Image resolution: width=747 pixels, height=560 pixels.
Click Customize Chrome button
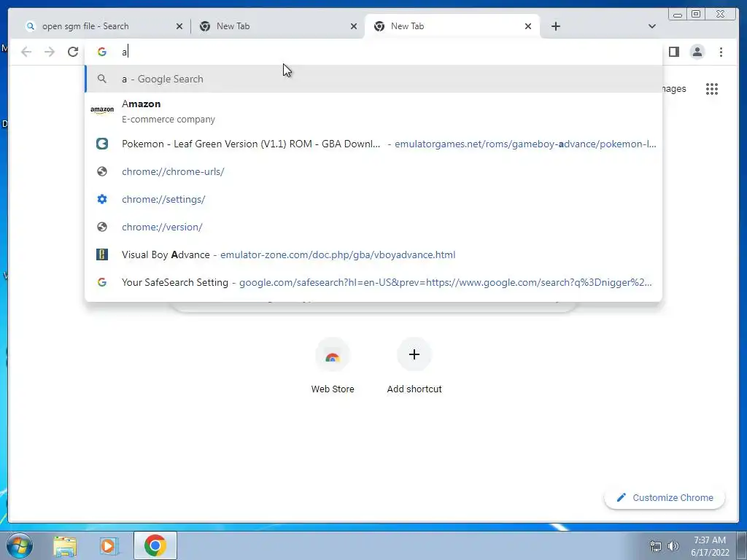(x=665, y=497)
